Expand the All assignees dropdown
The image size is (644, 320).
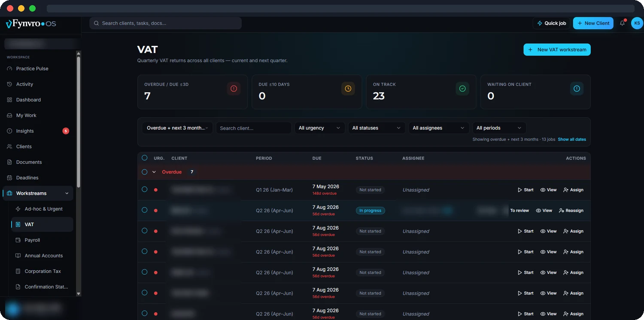438,128
